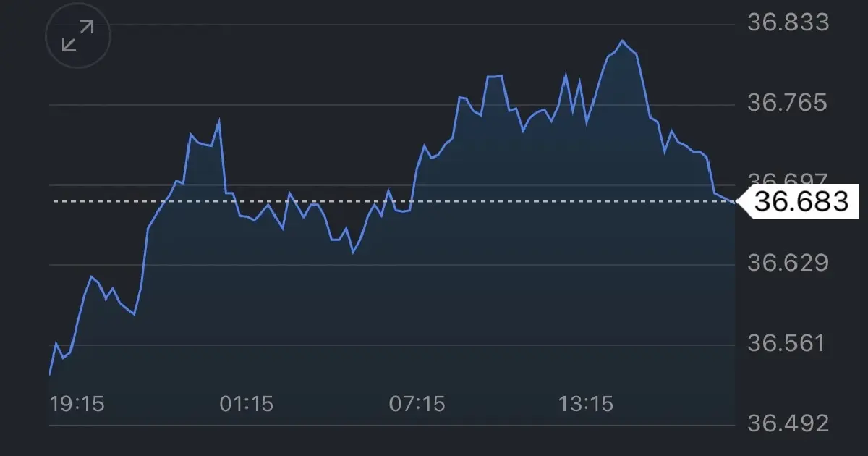Click the sharp price peak just before 01:15
868x456 pixels.
(219, 121)
